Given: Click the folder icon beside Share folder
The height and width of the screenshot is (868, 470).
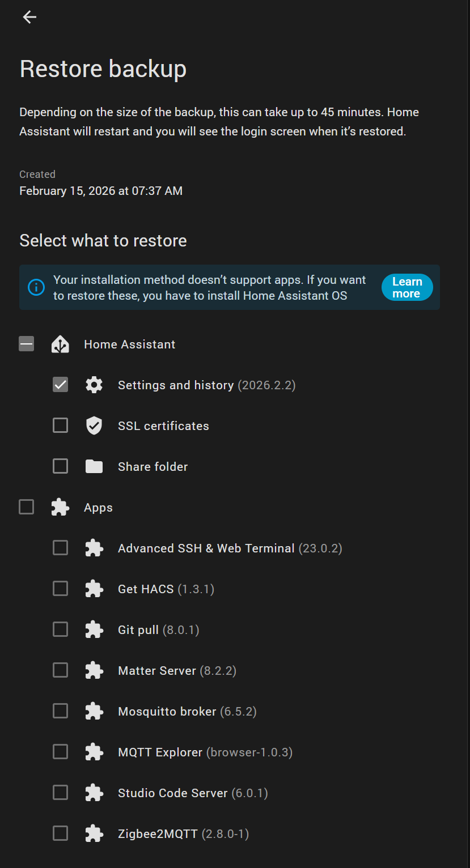Looking at the screenshot, I should coord(94,467).
